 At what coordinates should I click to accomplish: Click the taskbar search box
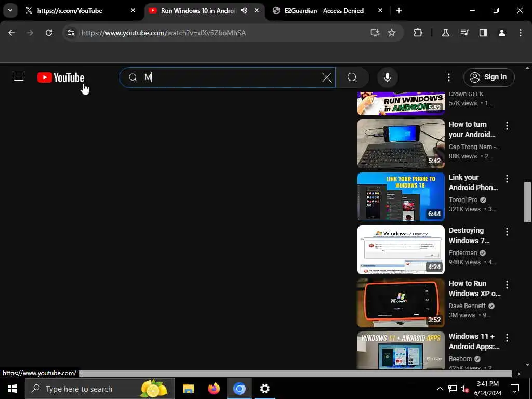[100, 389]
